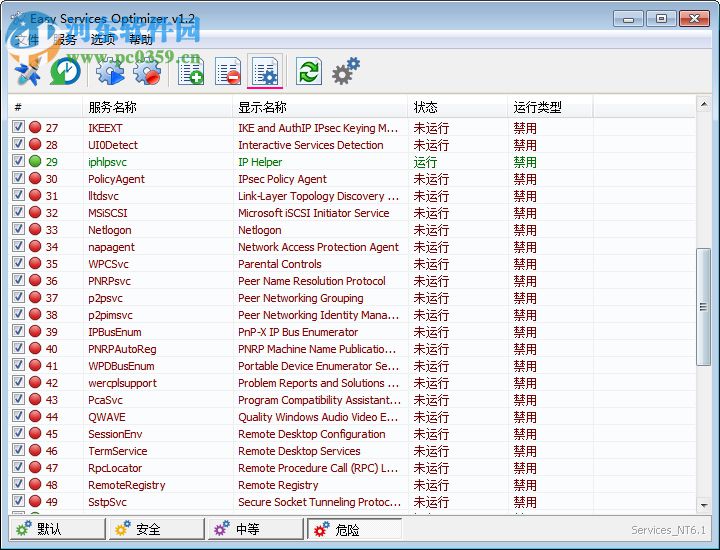Click the gear with blue play arrow icon
This screenshot has height=550, width=720.
110,72
